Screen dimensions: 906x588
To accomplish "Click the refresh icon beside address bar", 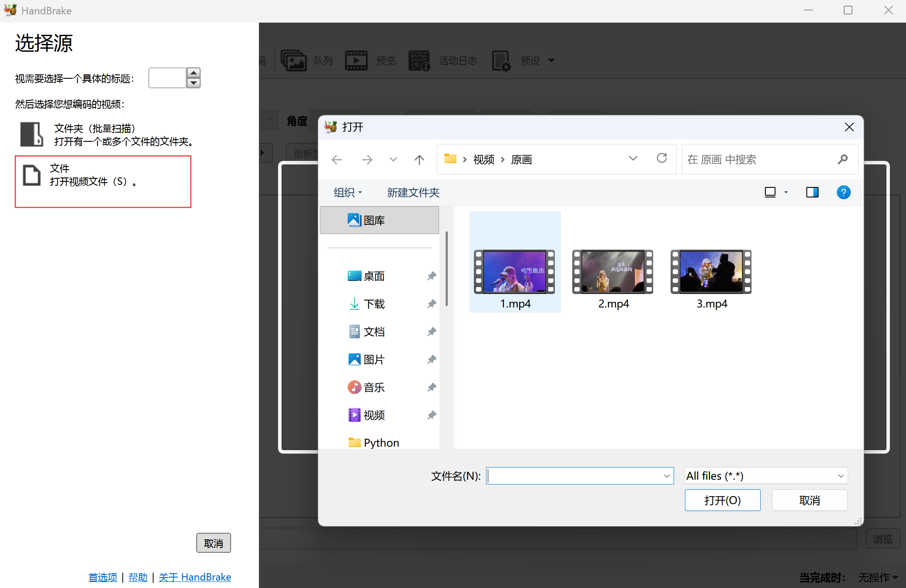I will [x=661, y=158].
